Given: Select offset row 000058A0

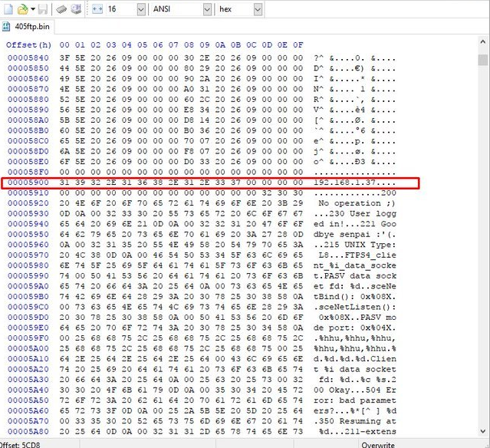Looking at the screenshot, I should tap(28, 120).
